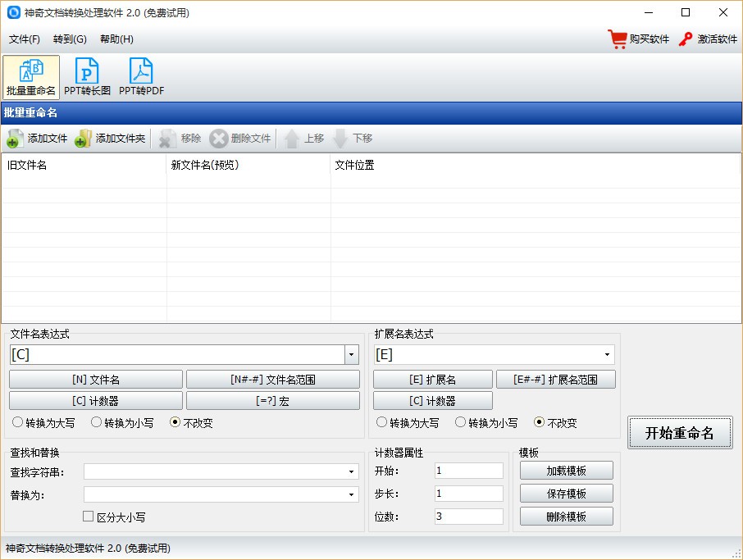
Task: Expand the 扩展名表达式 dropdown arrow
Action: (x=607, y=354)
